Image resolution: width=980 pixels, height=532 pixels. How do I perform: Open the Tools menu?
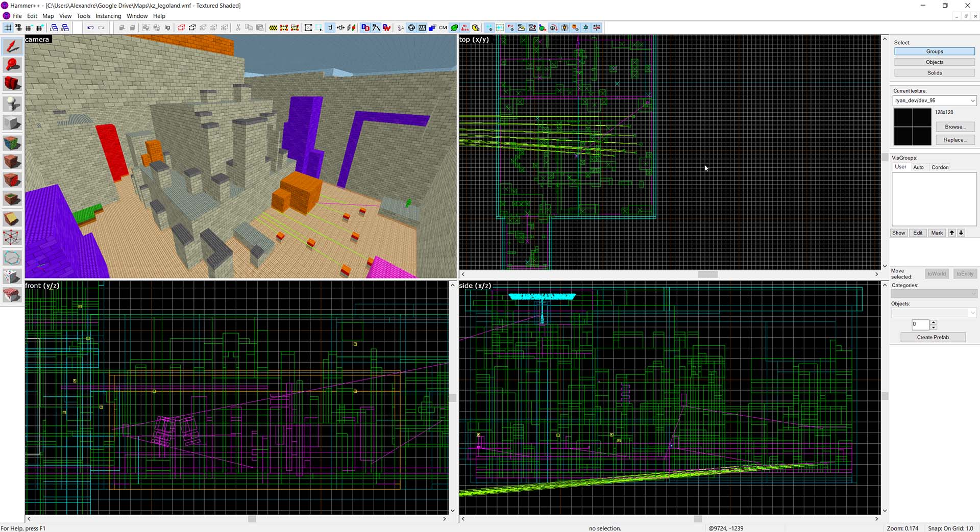pos(83,16)
